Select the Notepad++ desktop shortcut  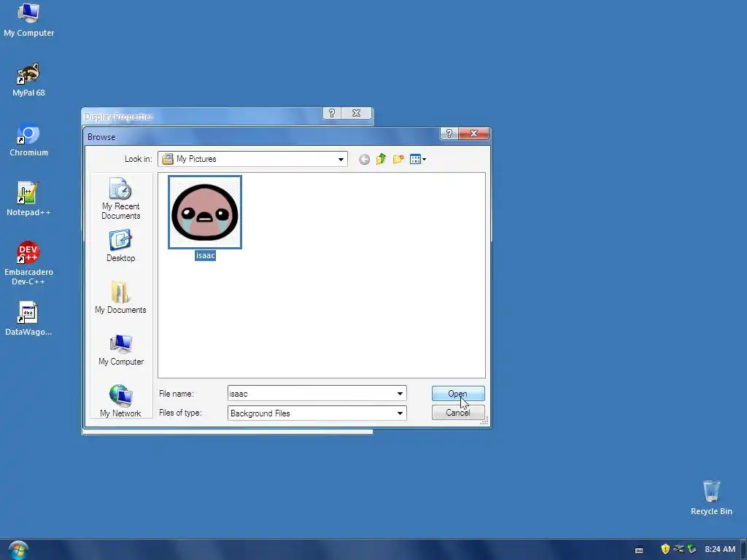(28, 200)
